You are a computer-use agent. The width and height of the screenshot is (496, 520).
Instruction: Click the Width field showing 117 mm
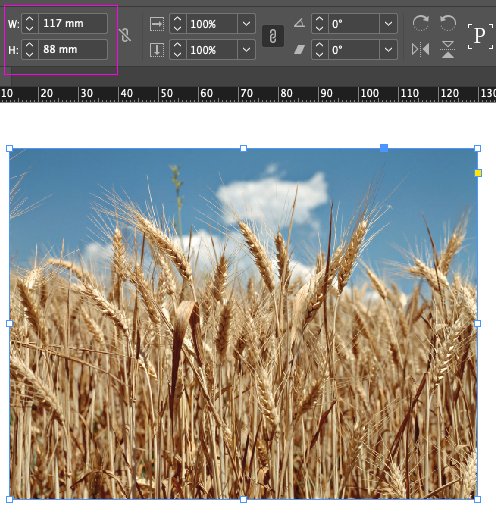[73, 23]
